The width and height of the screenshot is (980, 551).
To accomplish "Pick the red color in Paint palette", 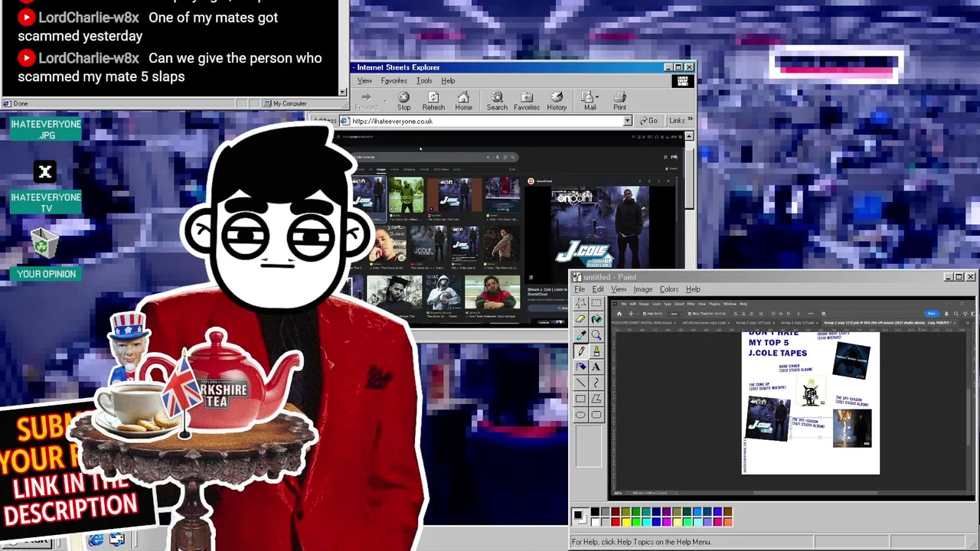I will click(616, 522).
